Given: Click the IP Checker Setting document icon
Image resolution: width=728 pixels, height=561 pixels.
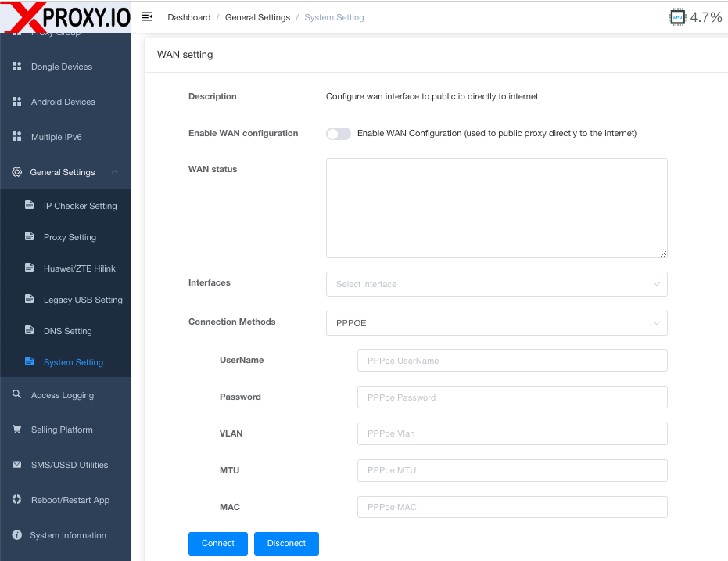Looking at the screenshot, I should coord(29,205).
